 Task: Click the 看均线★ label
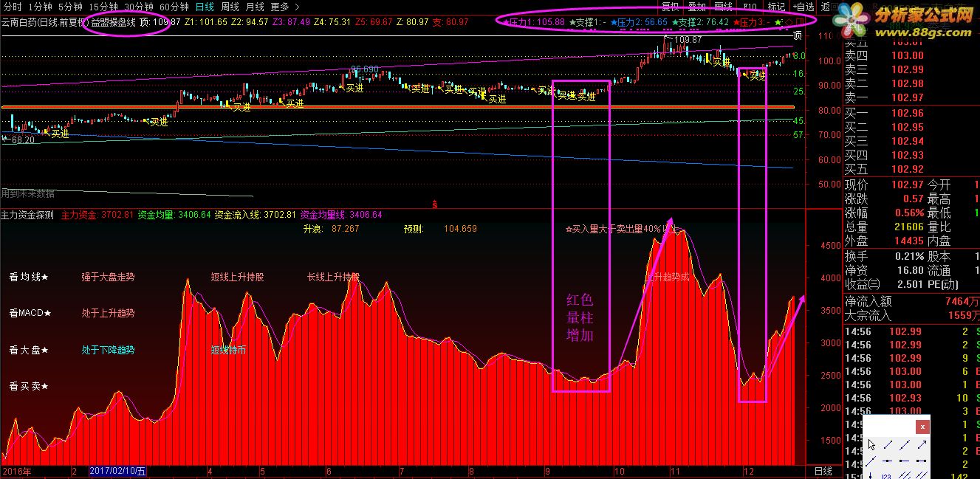point(29,278)
